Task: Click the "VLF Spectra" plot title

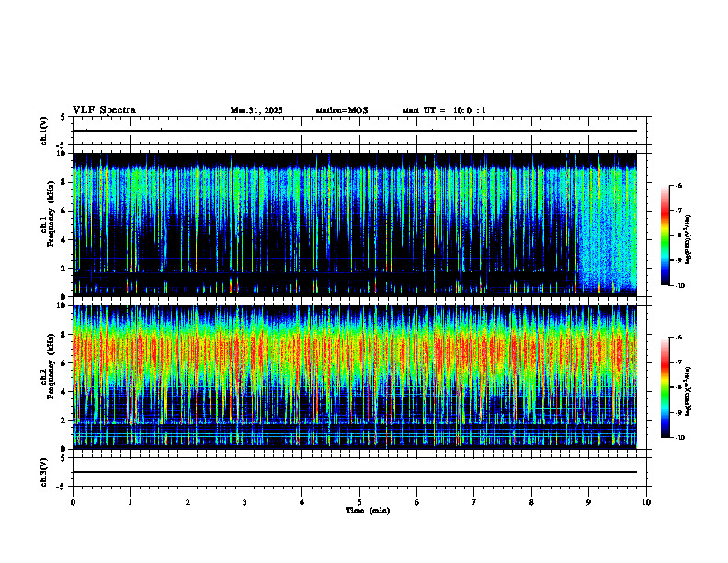Action: point(104,110)
